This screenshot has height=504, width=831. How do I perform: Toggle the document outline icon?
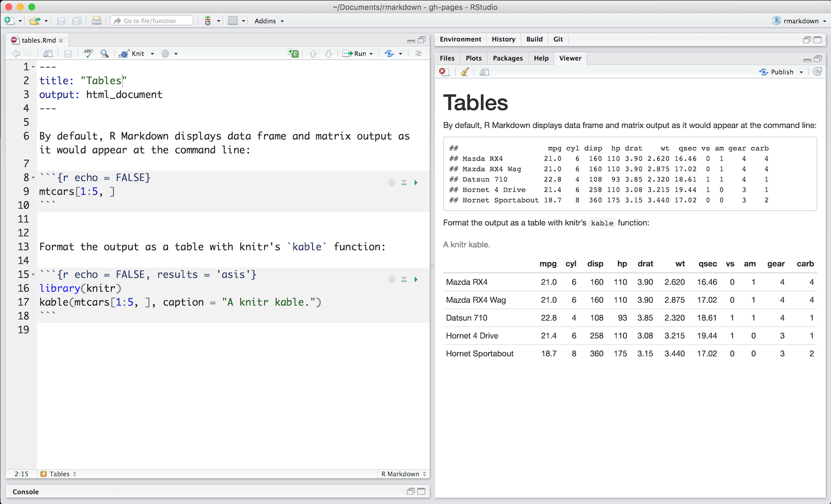click(418, 54)
